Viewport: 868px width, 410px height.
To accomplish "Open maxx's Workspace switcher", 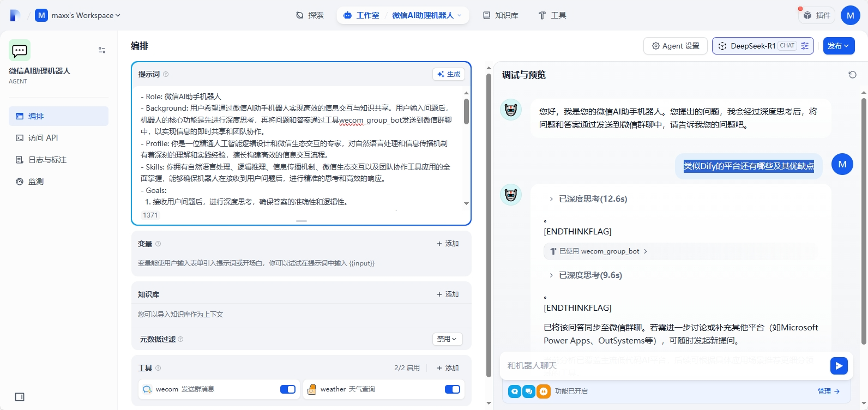I will (x=78, y=15).
